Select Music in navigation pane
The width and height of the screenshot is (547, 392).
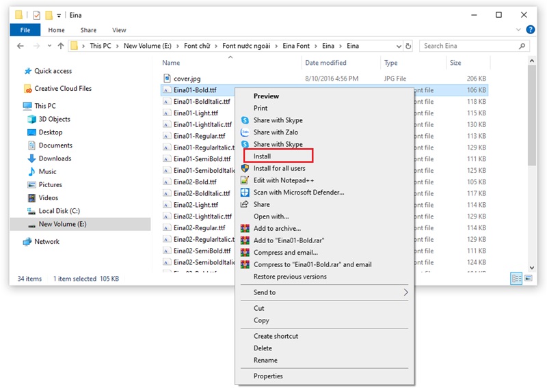tap(47, 171)
